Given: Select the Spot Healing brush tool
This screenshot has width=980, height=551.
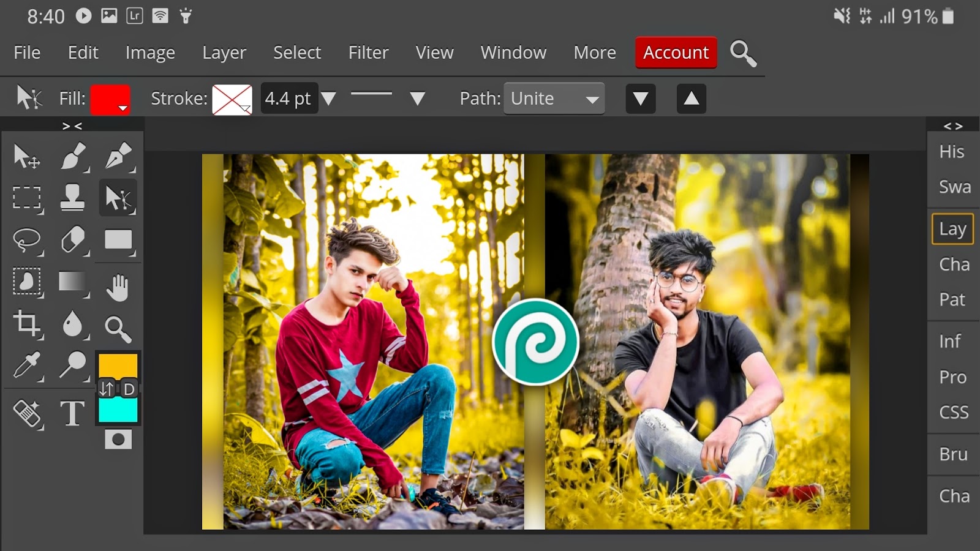Looking at the screenshot, I should [x=27, y=413].
